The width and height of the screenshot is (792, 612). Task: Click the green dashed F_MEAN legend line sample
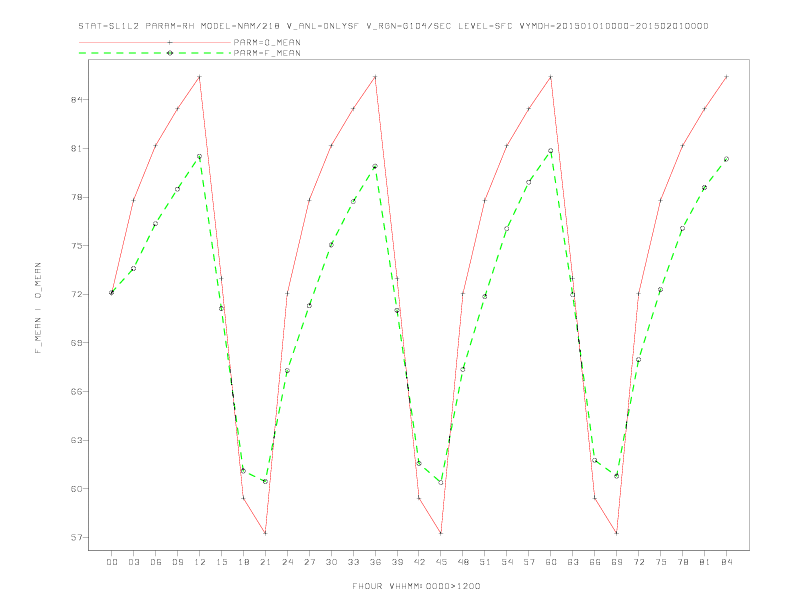tap(155, 53)
